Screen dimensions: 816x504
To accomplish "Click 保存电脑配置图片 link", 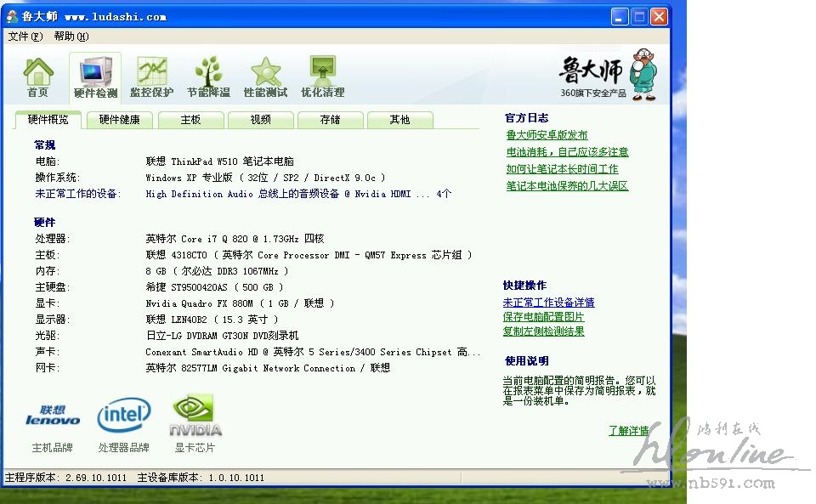I will click(543, 317).
